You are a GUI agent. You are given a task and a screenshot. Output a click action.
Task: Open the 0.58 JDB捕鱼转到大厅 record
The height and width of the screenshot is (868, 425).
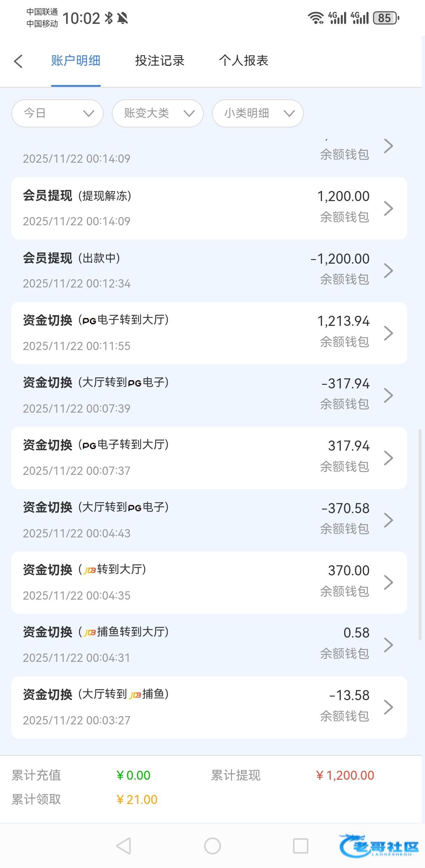coord(209,645)
